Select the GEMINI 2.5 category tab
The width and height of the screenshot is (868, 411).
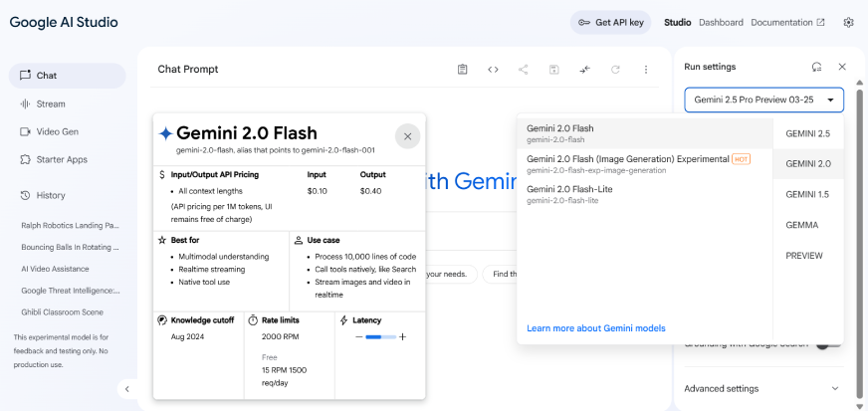click(808, 134)
